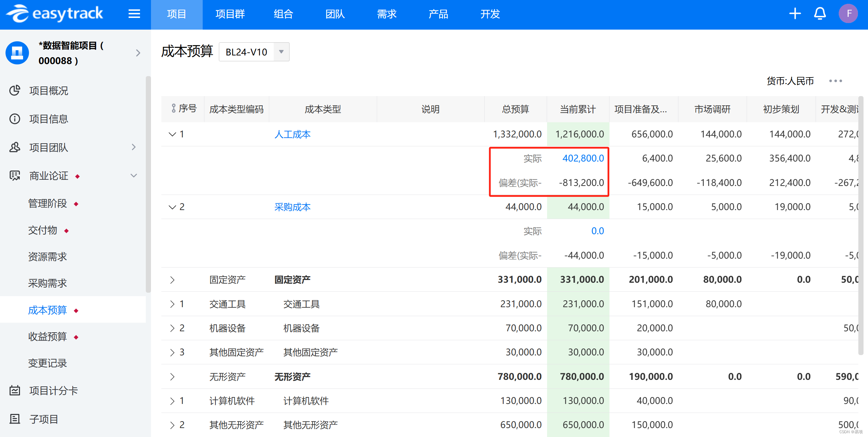Click the project building icon

tap(17, 53)
